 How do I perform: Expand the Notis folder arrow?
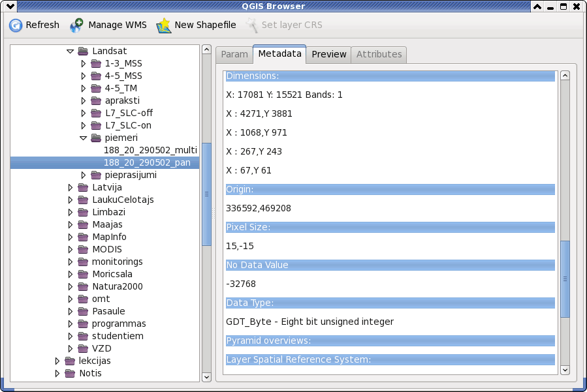[x=57, y=373]
